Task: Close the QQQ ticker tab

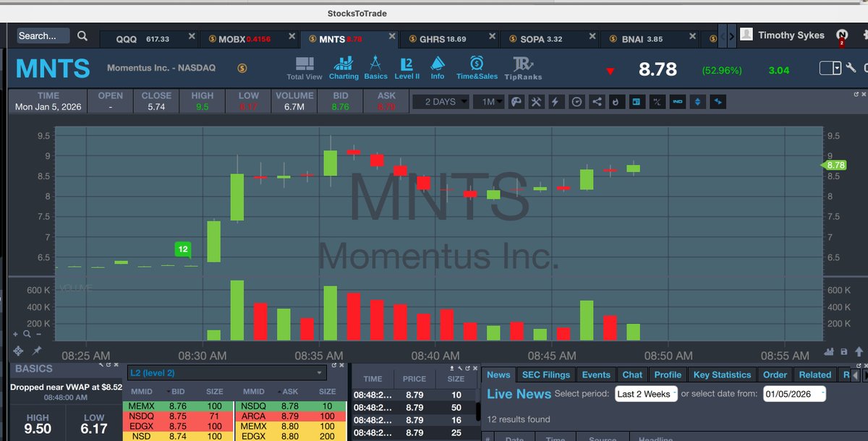Action: pyautogui.click(x=192, y=36)
